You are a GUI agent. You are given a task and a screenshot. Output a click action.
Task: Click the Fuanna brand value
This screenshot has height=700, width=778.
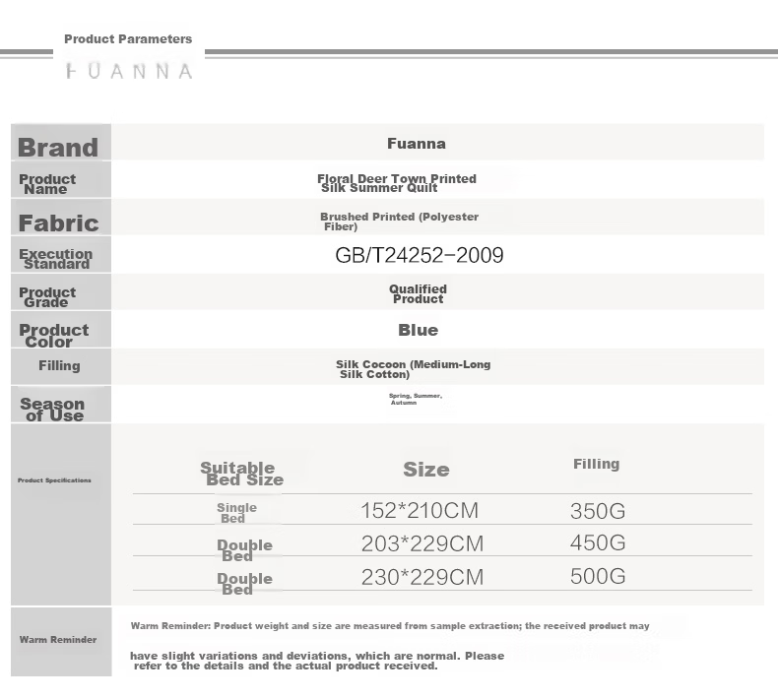coord(417,144)
